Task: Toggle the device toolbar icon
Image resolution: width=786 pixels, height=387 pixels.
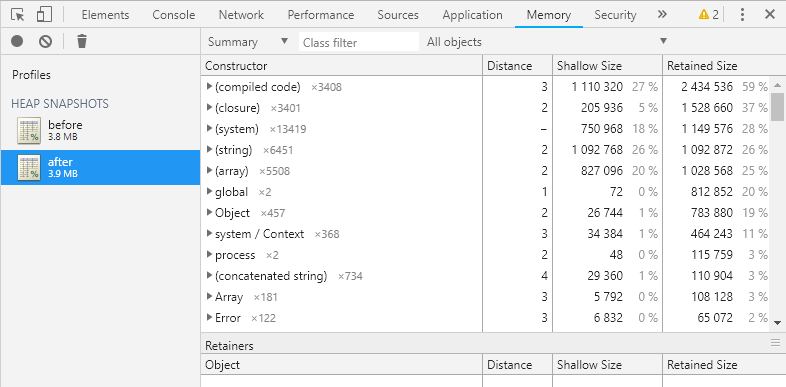Action: coord(44,15)
